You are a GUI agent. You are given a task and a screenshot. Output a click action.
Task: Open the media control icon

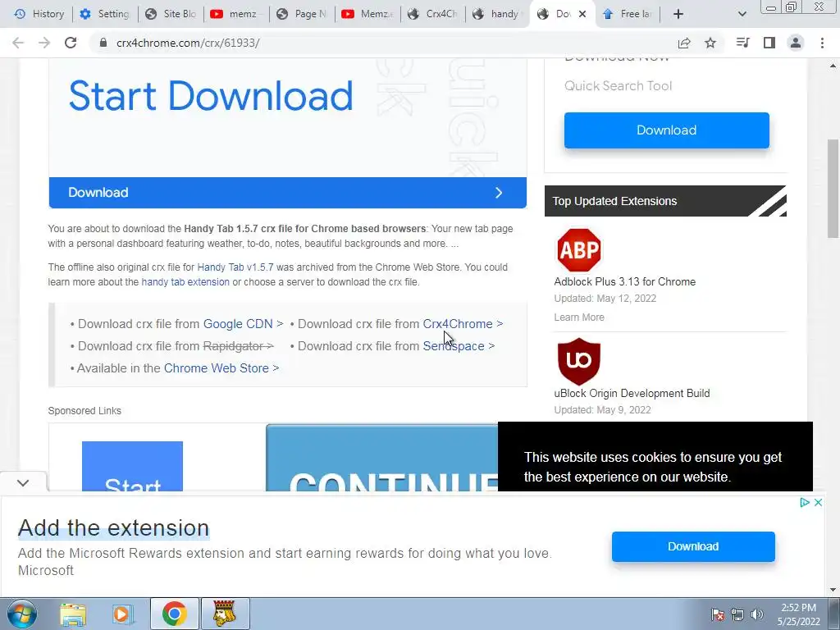pyautogui.click(x=742, y=43)
